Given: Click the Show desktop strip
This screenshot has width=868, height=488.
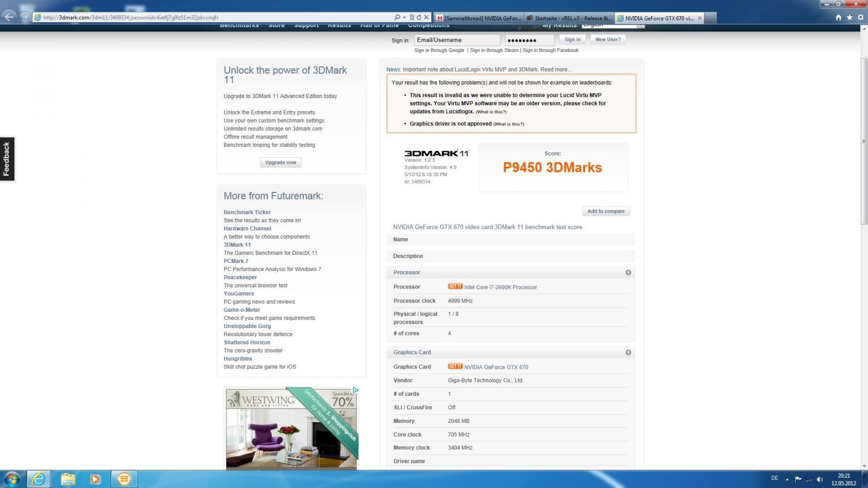Looking at the screenshot, I should [x=866, y=479].
